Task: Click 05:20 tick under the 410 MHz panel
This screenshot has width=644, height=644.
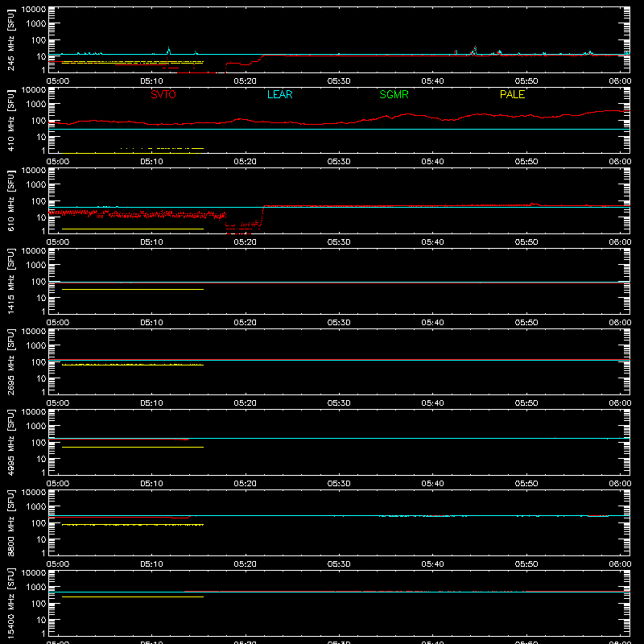Action: pyautogui.click(x=246, y=162)
